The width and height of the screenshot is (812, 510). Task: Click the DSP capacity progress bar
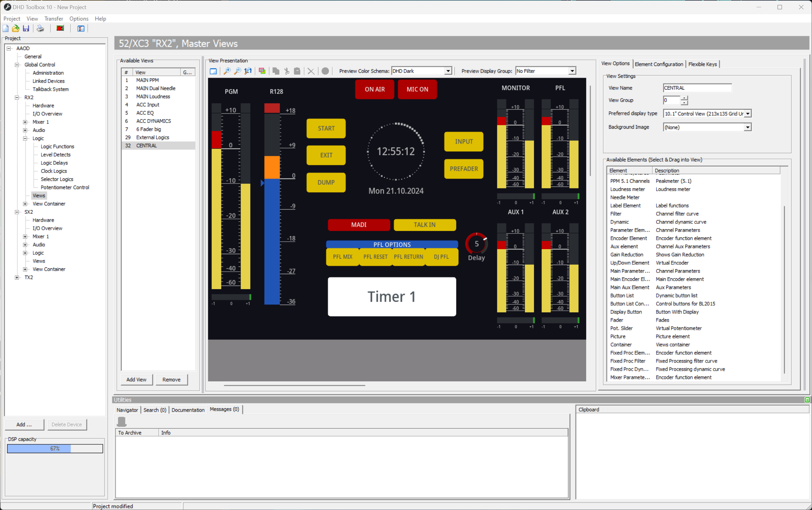pos(55,449)
